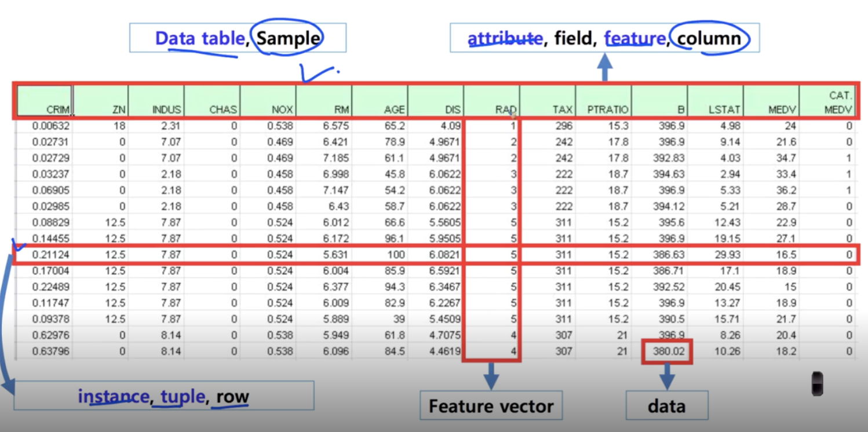Screen dimensions: 868x432
Task: Select AGE cell 96.1
Action: tap(395, 238)
